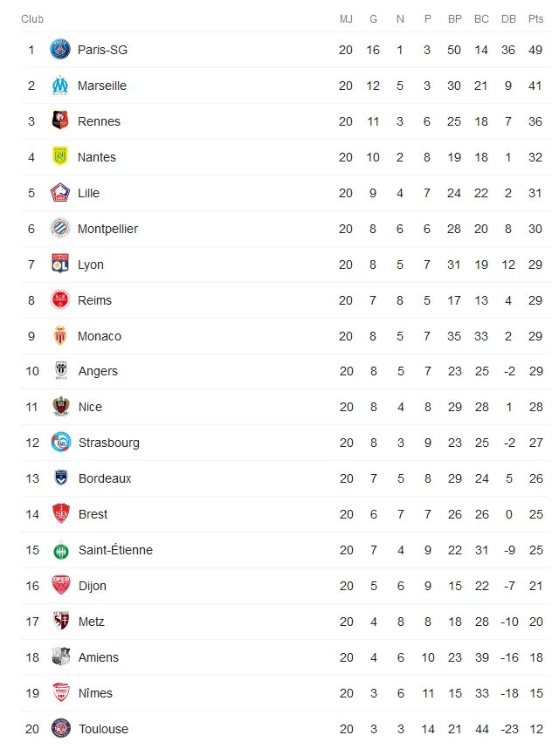
Task: Select the Toulouse club logo
Action: click(61, 729)
